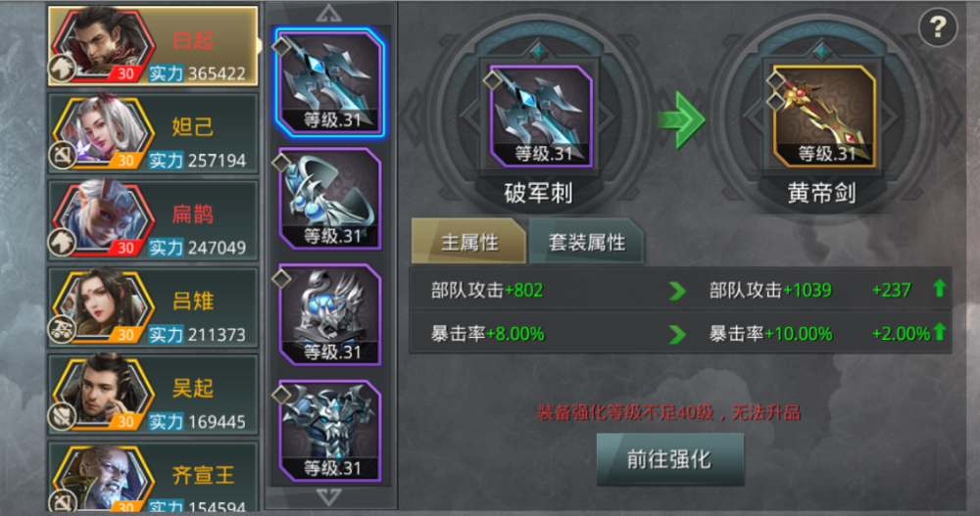Select the selected spear equipment slot icon
The image size is (980, 516).
[329, 82]
